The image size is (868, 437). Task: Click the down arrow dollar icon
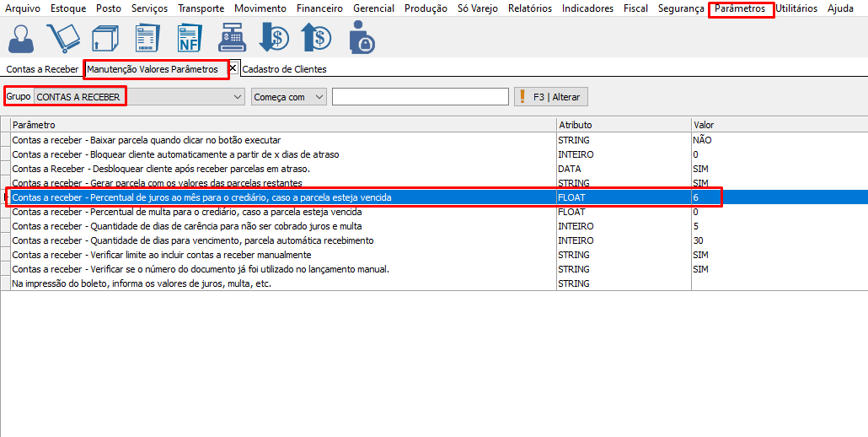274,38
